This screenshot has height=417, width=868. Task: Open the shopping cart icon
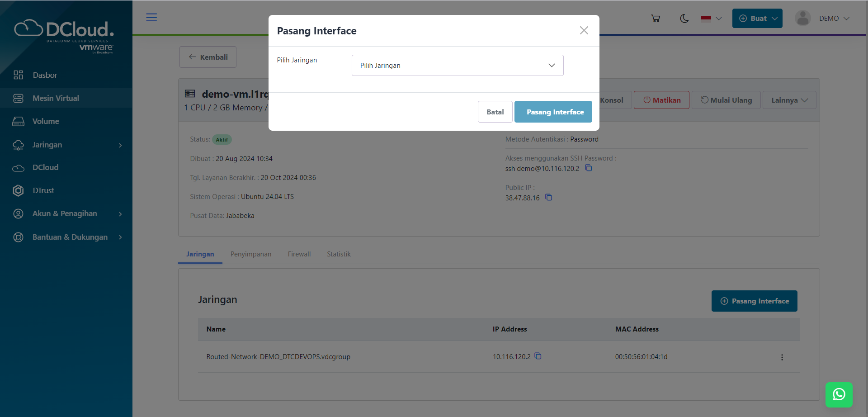[x=656, y=19]
